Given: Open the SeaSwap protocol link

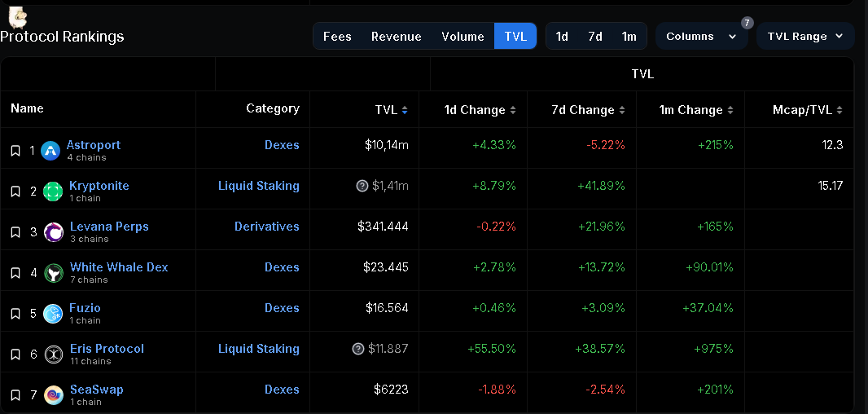Looking at the screenshot, I should pyautogui.click(x=97, y=389).
